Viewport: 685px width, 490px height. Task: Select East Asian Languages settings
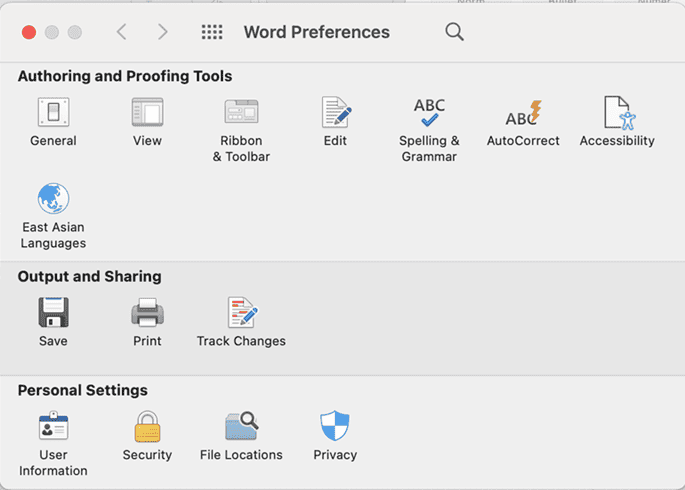(53, 199)
